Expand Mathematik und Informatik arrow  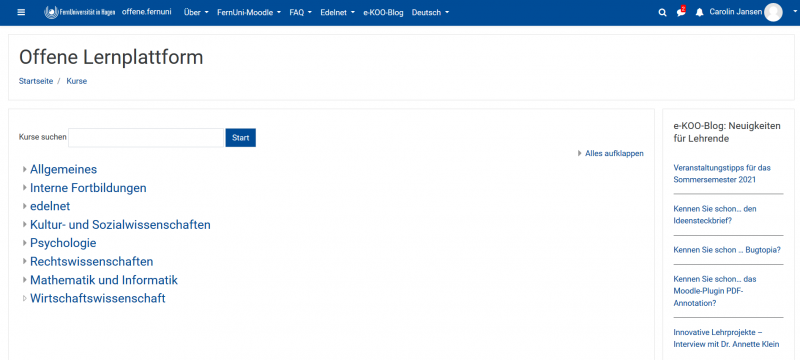tap(24, 279)
